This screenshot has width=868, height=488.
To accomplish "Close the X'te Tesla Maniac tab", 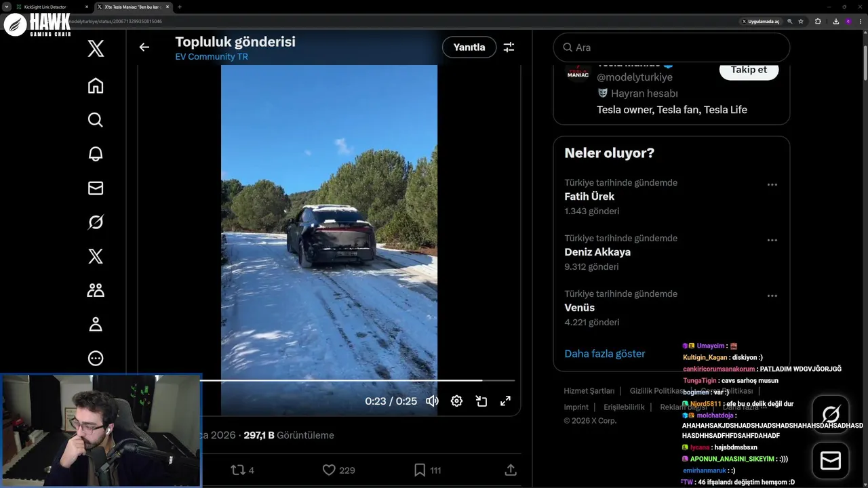I will (x=167, y=7).
